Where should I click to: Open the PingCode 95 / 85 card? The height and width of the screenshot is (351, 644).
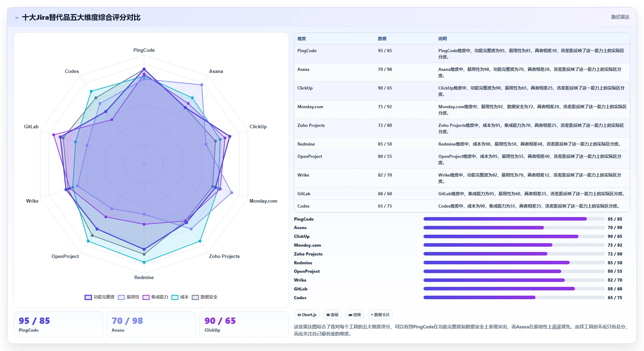(x=58, y=324)
